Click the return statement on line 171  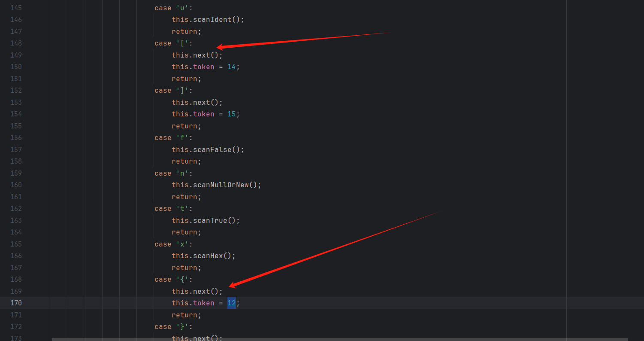(x=187, y=315)
